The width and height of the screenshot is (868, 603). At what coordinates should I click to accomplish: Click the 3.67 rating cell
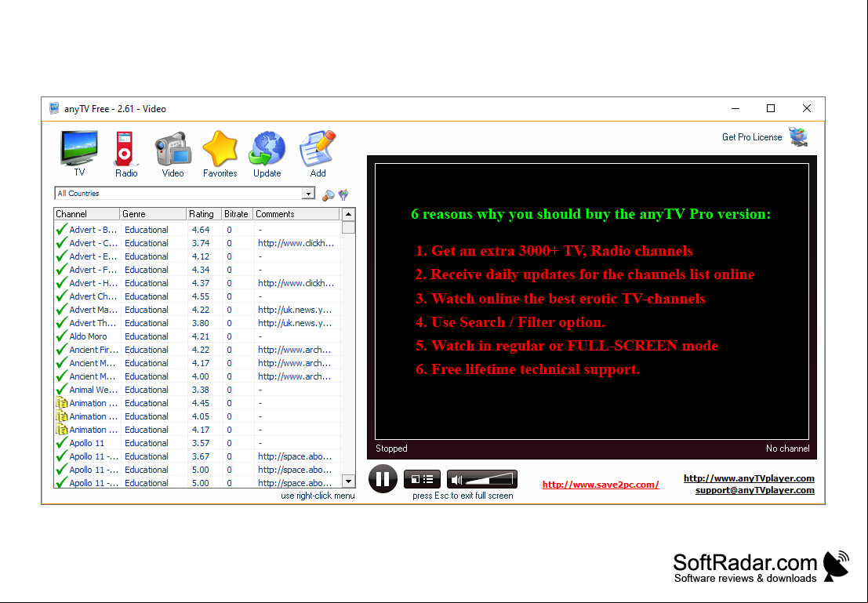(201, 456)
